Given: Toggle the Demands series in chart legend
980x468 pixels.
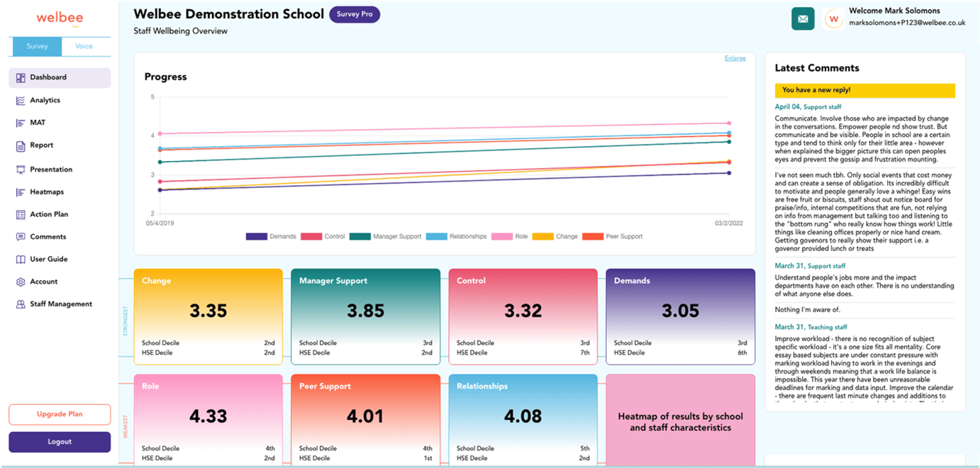Looking at the screenshot, I should pyautogui.click(x=271, y=236).
